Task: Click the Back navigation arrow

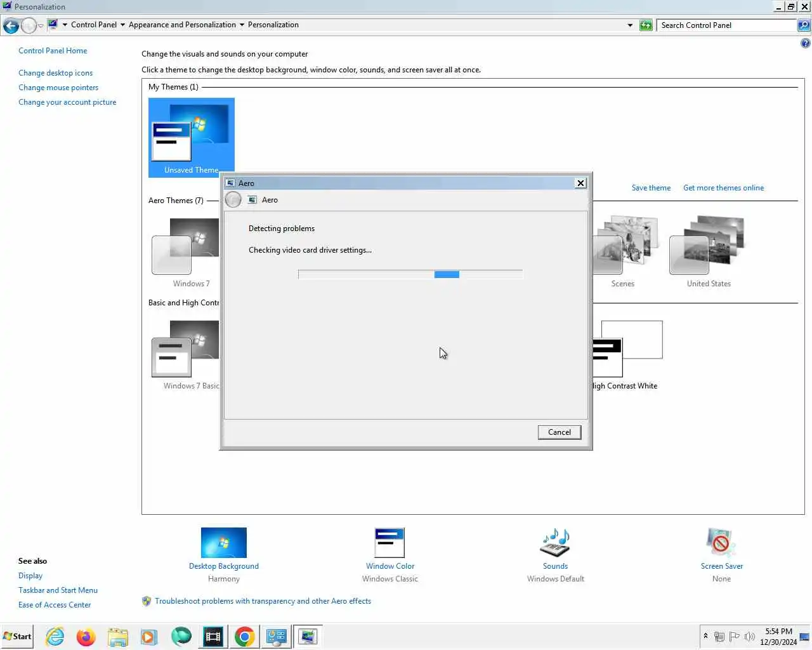Action: point(11,25)
